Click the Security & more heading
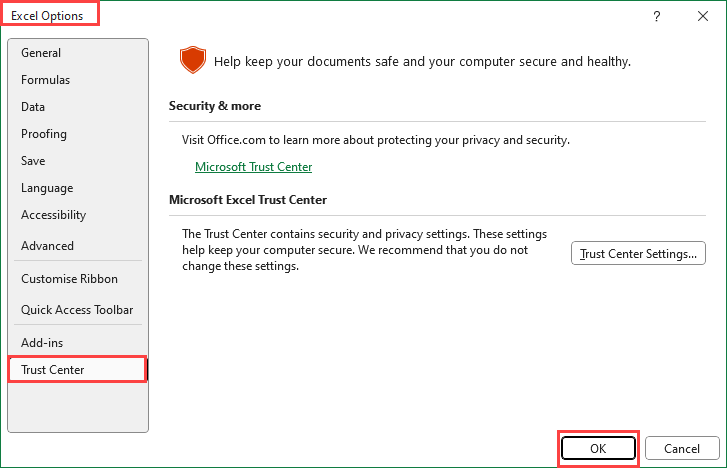727x468 pixels. point(215,106)
